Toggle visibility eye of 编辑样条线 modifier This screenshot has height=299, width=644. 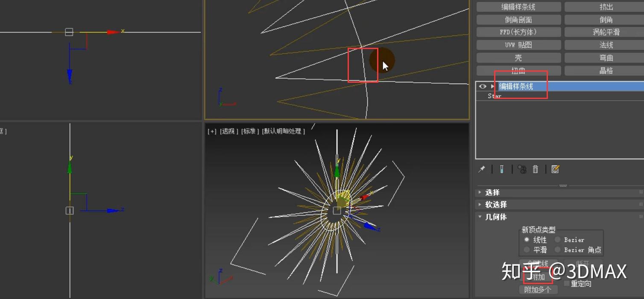(482, 86)
